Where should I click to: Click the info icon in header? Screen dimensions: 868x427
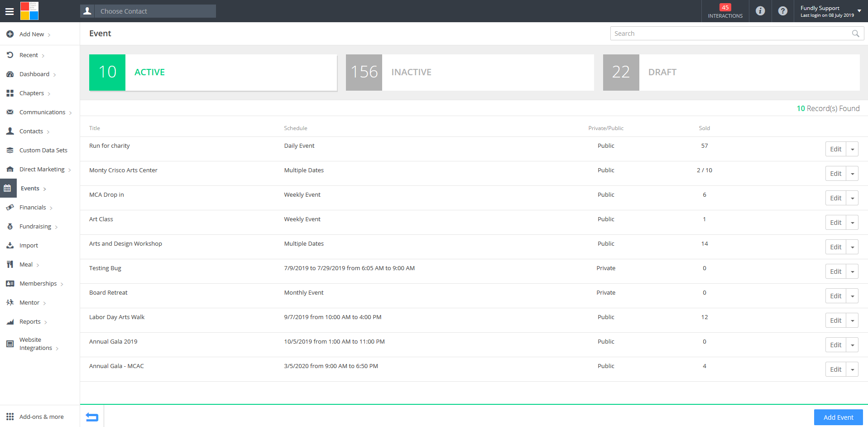[x=760, y=11]
